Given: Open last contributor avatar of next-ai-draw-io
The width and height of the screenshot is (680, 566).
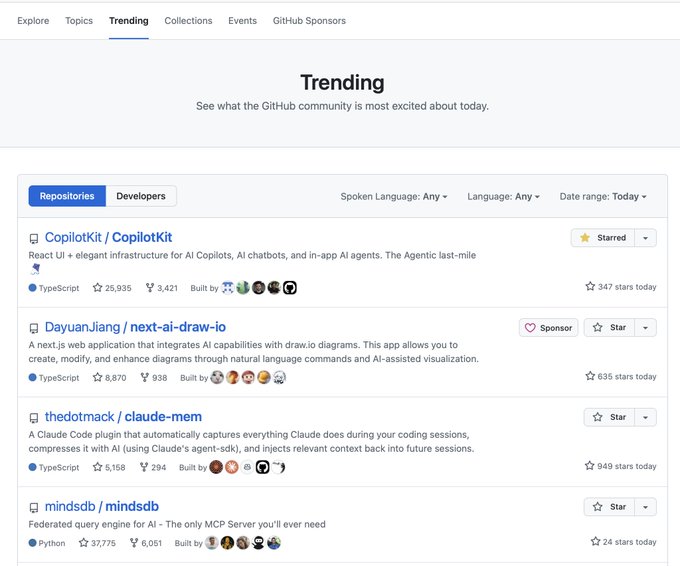Looking at the screenshot, I should 279,377.
